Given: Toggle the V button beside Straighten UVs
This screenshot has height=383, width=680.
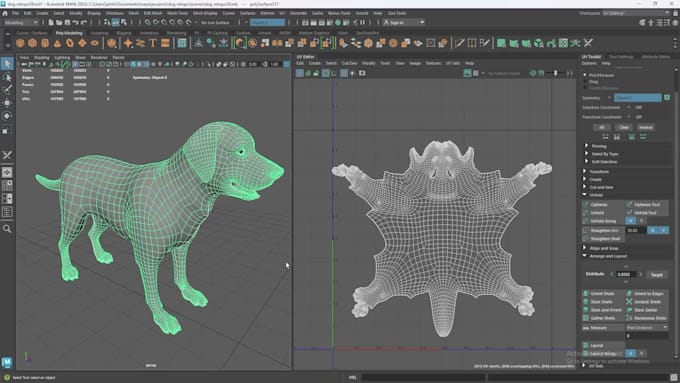Looking at the screenshot, I should [x=664, y=230].
